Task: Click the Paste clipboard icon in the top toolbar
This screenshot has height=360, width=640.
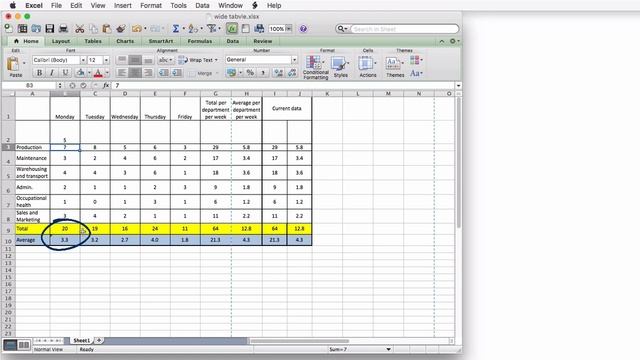Action: (107, 28)
